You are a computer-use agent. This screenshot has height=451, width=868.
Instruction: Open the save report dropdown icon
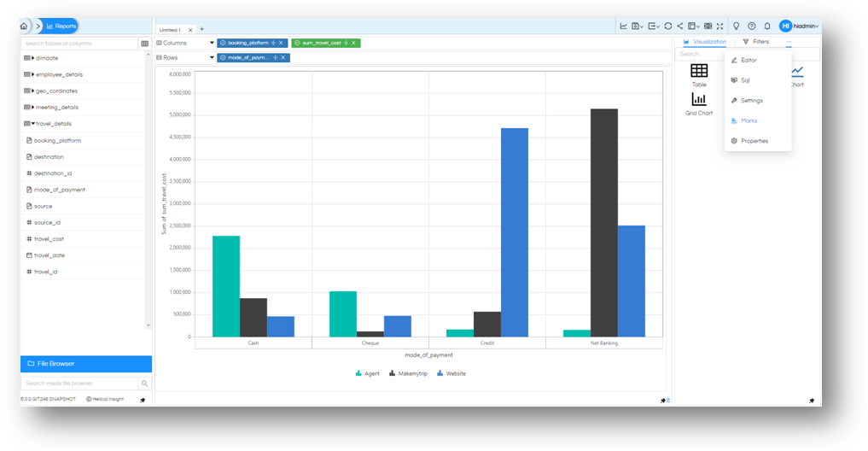638,26
